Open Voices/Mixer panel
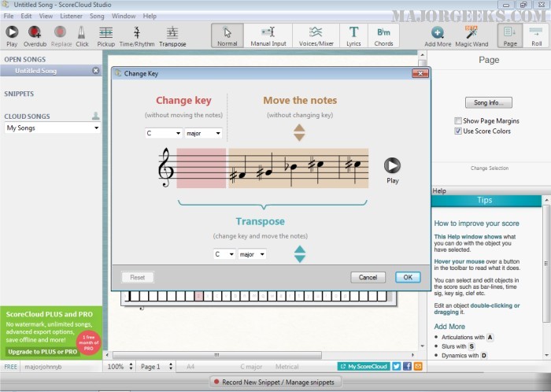 (316, 35)
